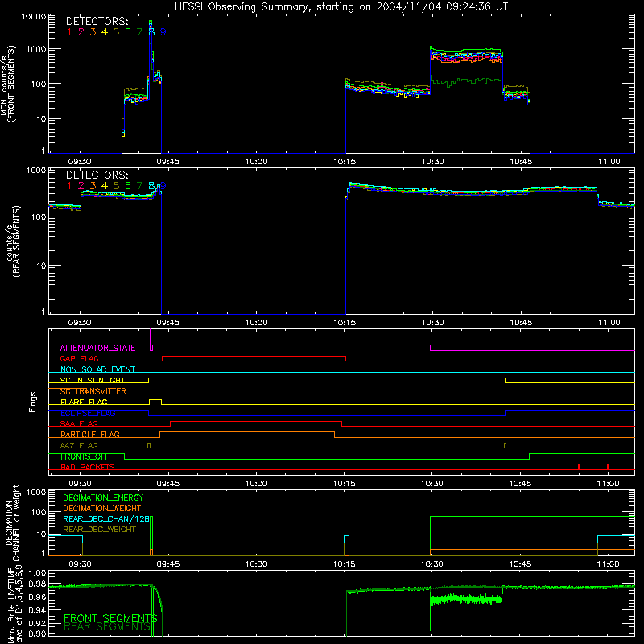
Task: Click dark green detector 7 in front legend
Action: click(x=139, y=32)
